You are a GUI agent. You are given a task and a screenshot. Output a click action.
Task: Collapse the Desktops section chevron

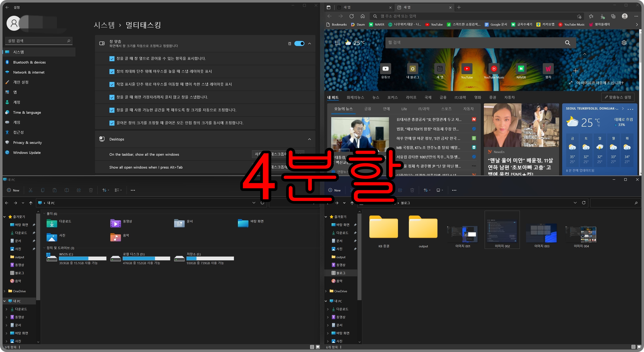[x=309, y=139]
